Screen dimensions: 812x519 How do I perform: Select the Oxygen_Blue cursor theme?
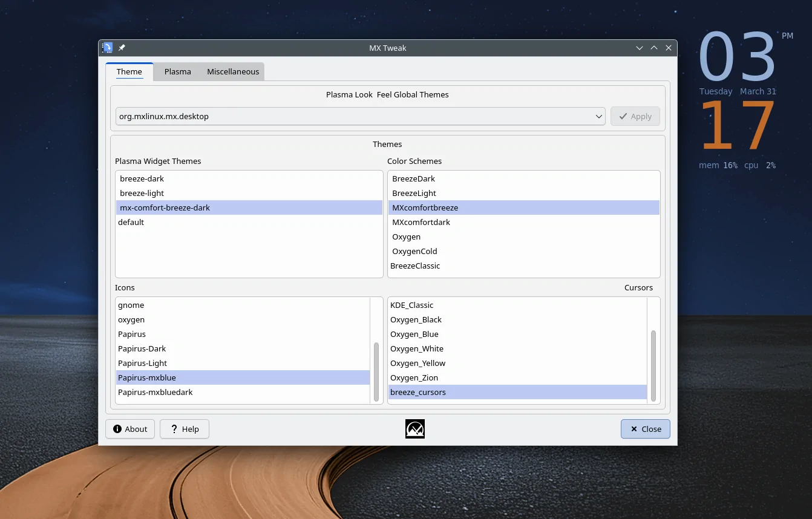[416, 334]
